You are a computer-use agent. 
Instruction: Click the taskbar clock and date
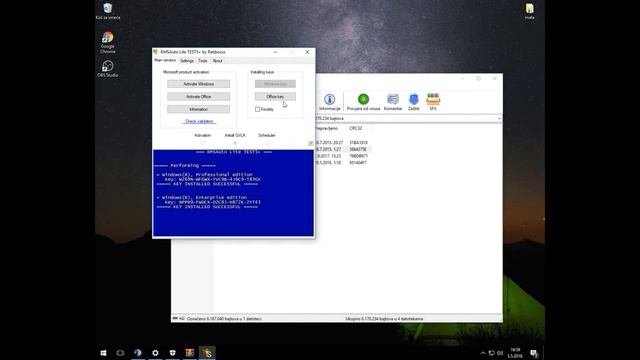[515, 353]
